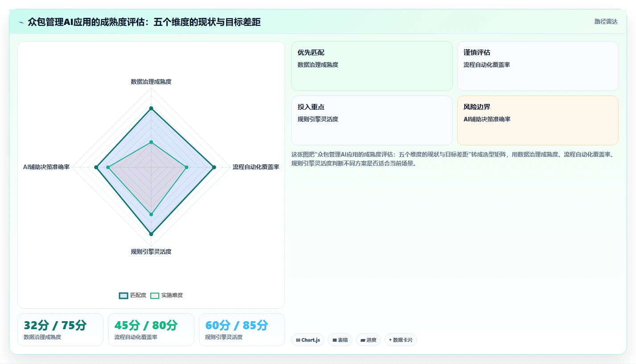The image size is (636, 364).
Task: Click 匹配度 data point on 规则引擎灵活度 axis
Action: (151, 234)
